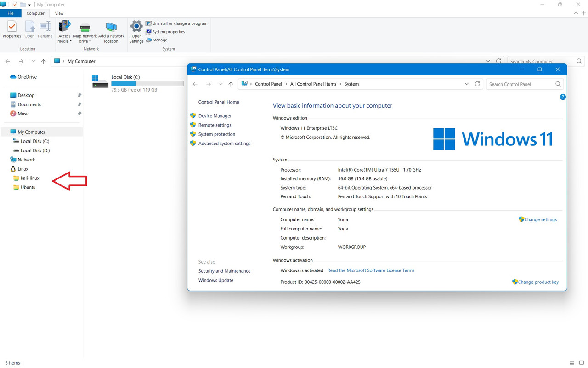
Task: Go up one level in Control Panel
Action: [231, 84]
